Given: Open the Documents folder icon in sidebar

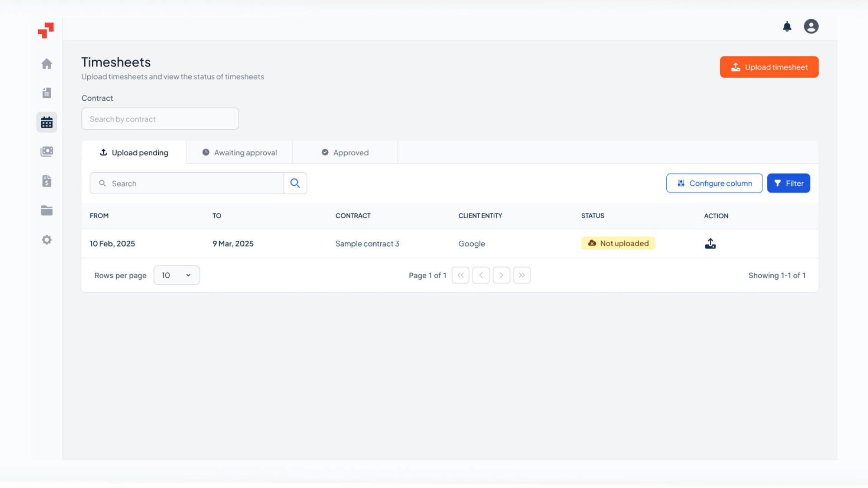Looking at the screenshot, I should (47, 210).
